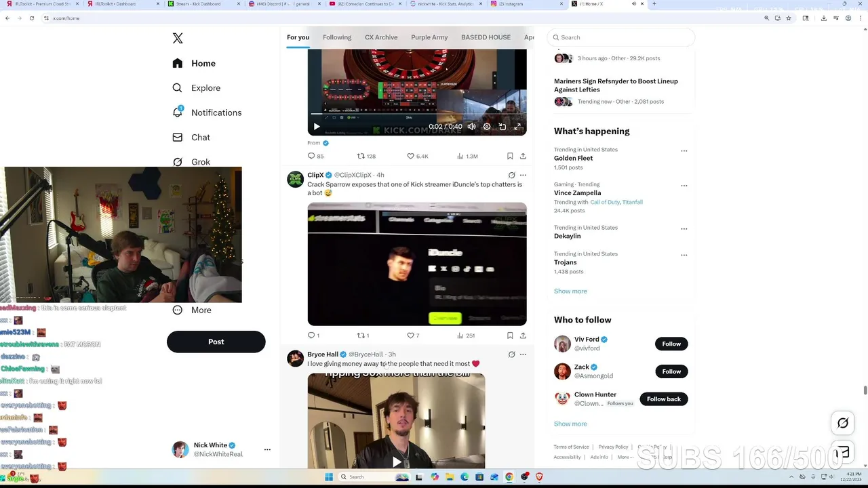Image resolution: width=868 pixels, height=488 pixels.
Task: Expand the More menu in the sidebar
Action: [192, 310]
